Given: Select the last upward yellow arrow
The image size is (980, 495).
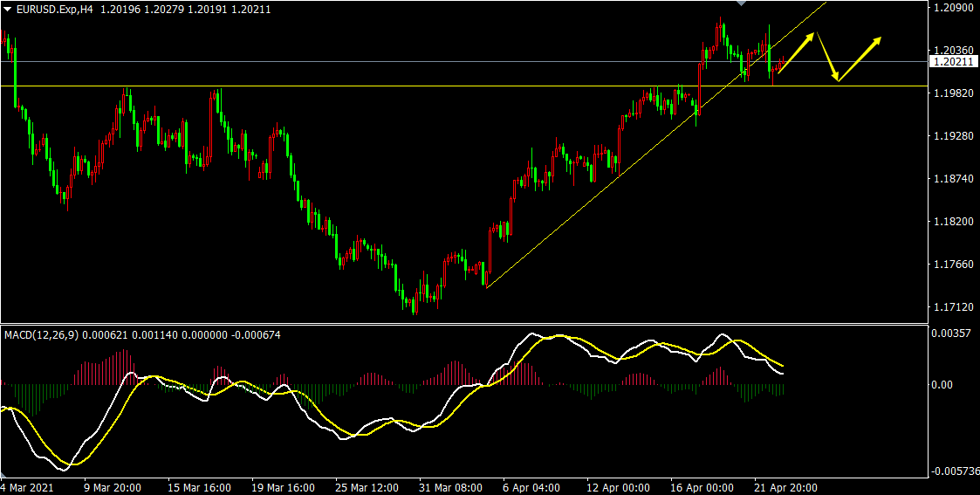Looking at the screenshot, I should pos(860,58).
